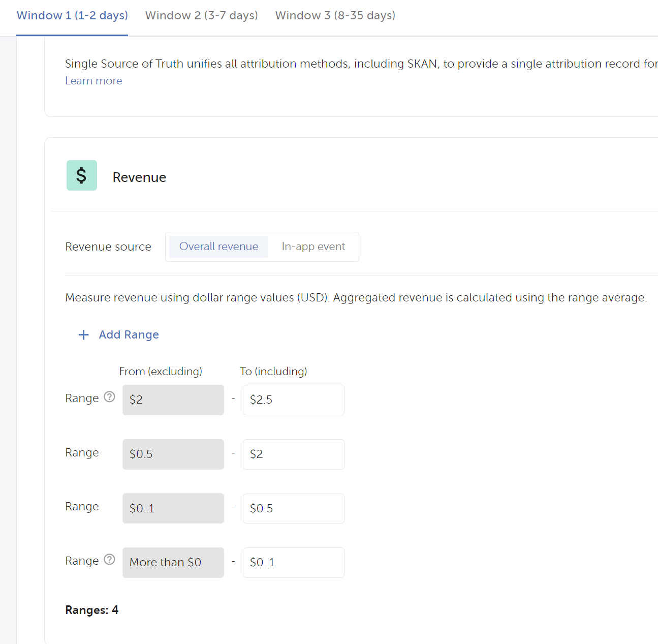Click the To field showing $2 in second range
Screen dimensions: 658x644
point(293,454)
